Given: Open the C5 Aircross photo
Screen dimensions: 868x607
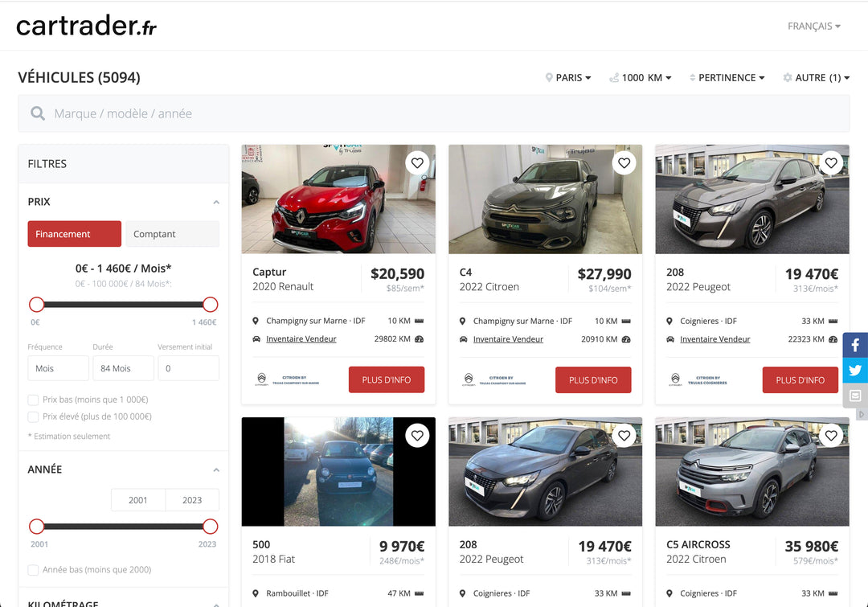Looking at the screenshot, I should pos(752,472).
